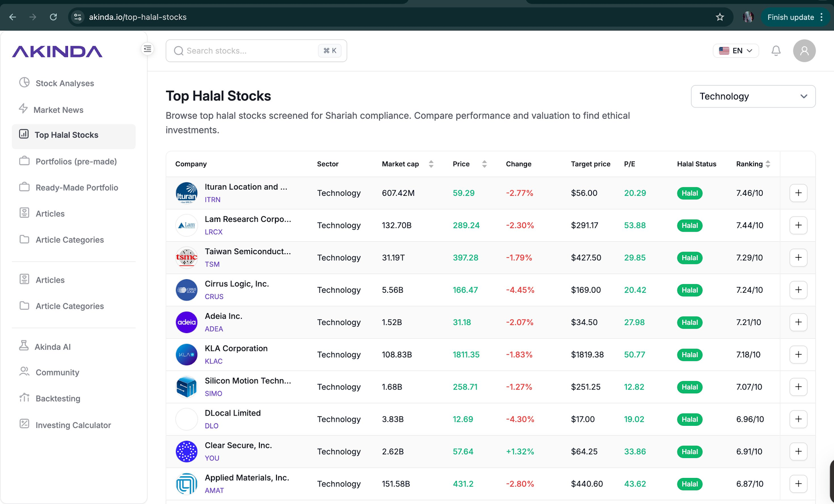The height and width of the screenshot is (504, 834).
Task: Add KLA Corporation using its plus button
Action: [x=798, y=355]
